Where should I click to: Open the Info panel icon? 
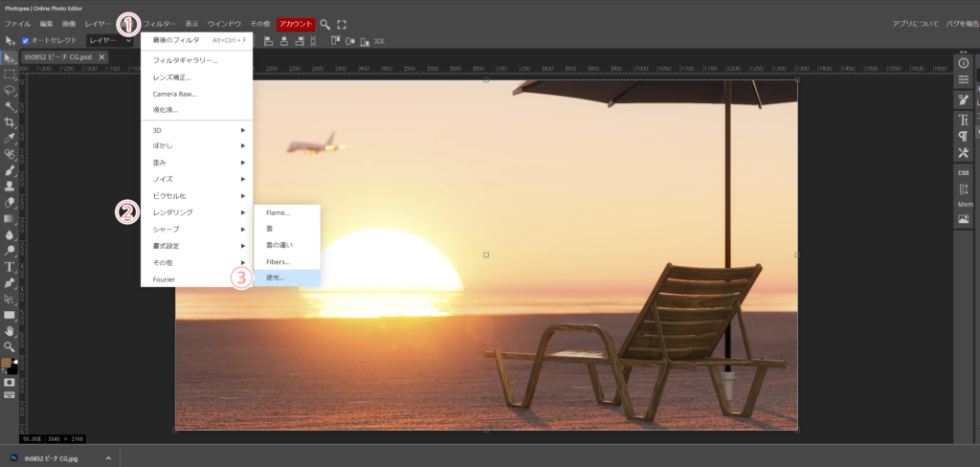click(963, 63)
